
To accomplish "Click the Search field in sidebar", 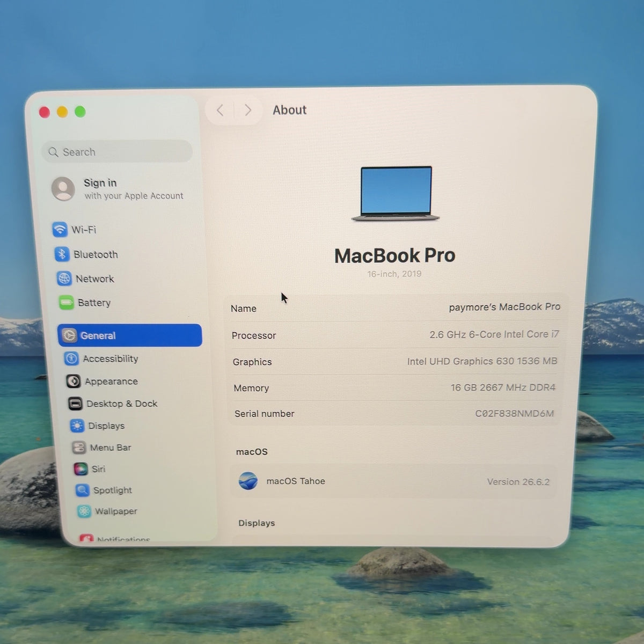I will point(117,152).
